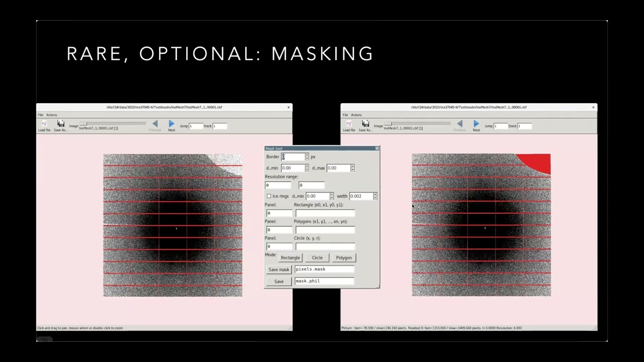Select Rectangle mask mode button
Screen dimensions: 644x362
click(x=290, y=258)
